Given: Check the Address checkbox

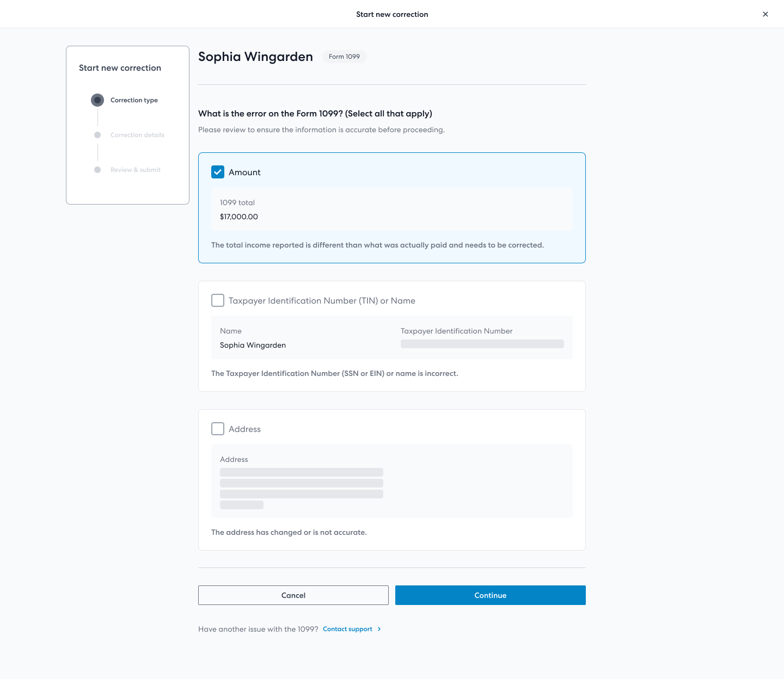Looking at the screenshot, I should pos(218,429).
